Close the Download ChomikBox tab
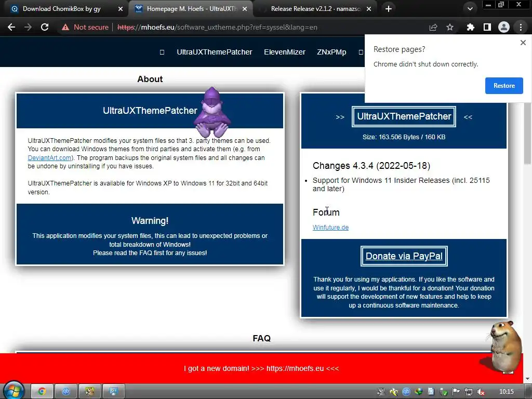Viewport: 532px width, 399px height. click(121, 9)
